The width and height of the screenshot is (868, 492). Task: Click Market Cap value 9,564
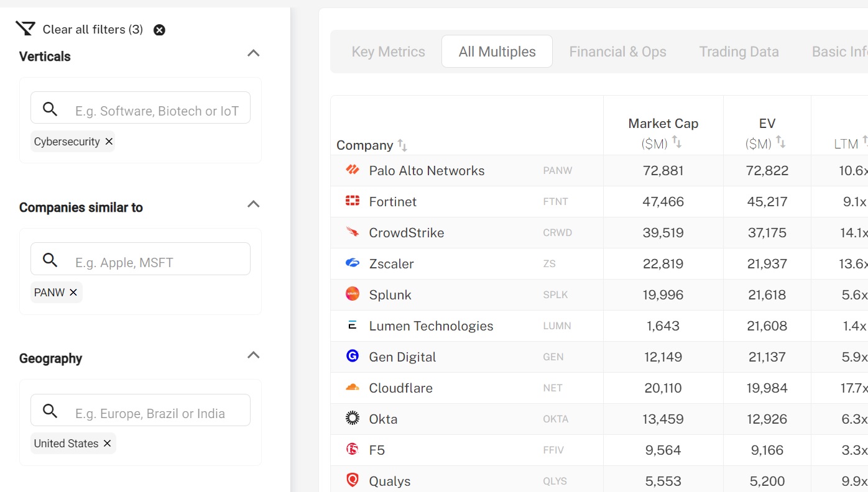(x=663, y=450)
